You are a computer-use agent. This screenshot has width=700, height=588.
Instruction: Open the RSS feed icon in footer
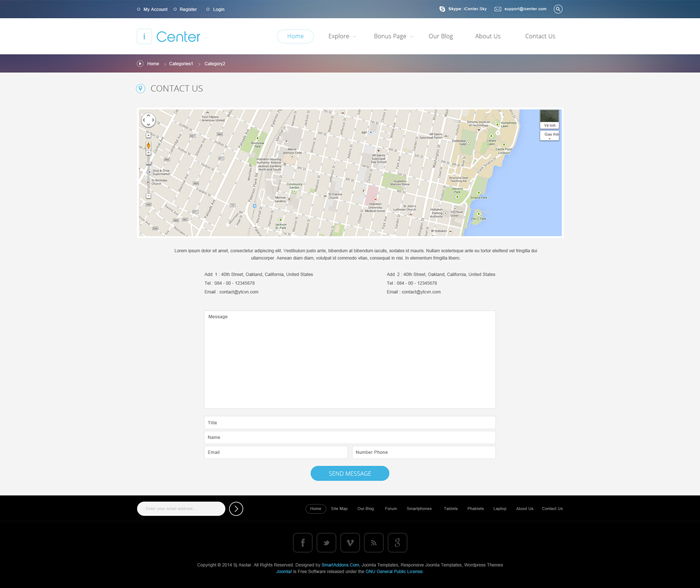374,542
